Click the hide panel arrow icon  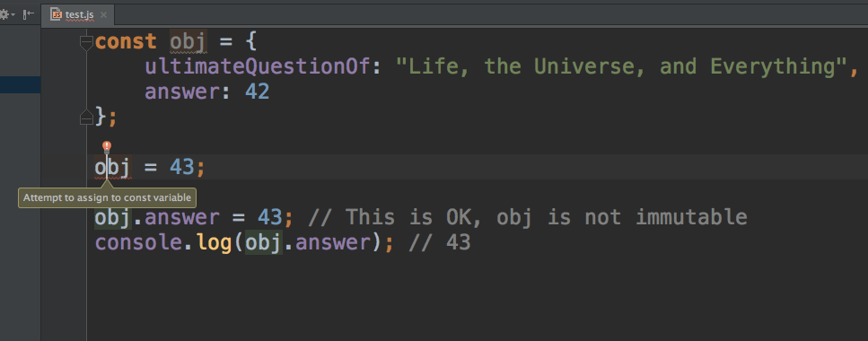tap(28, 13)
